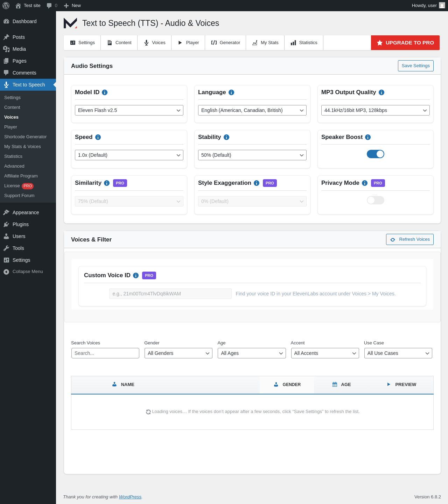Click the Similarity info icon
This screenshot has height=504, width=448.
click(x=107, y=183)
